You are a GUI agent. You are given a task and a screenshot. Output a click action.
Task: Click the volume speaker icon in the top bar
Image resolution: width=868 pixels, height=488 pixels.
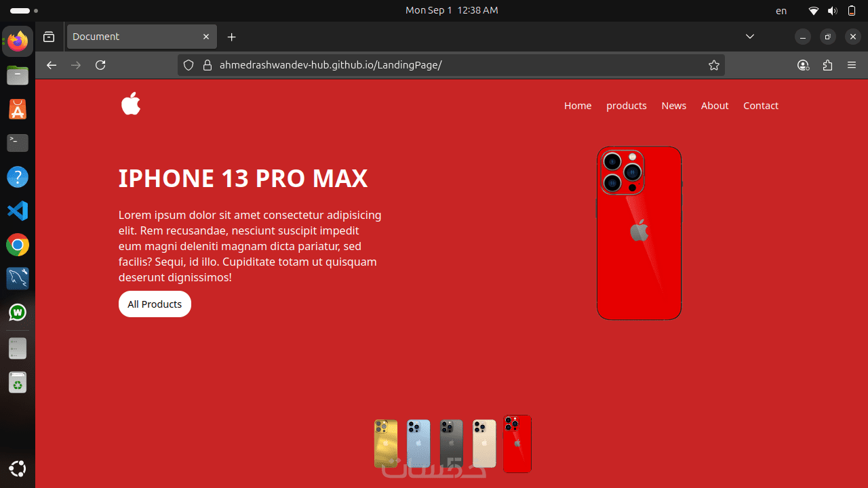click(833, 11)
